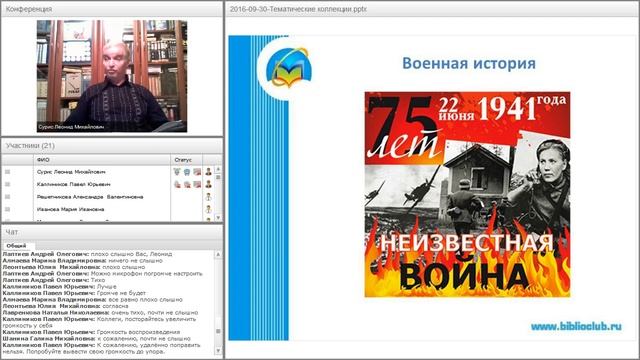Click chat panel scroll up arrow
The height and width of the screenshot is (360, 640).
coord(218,254)
